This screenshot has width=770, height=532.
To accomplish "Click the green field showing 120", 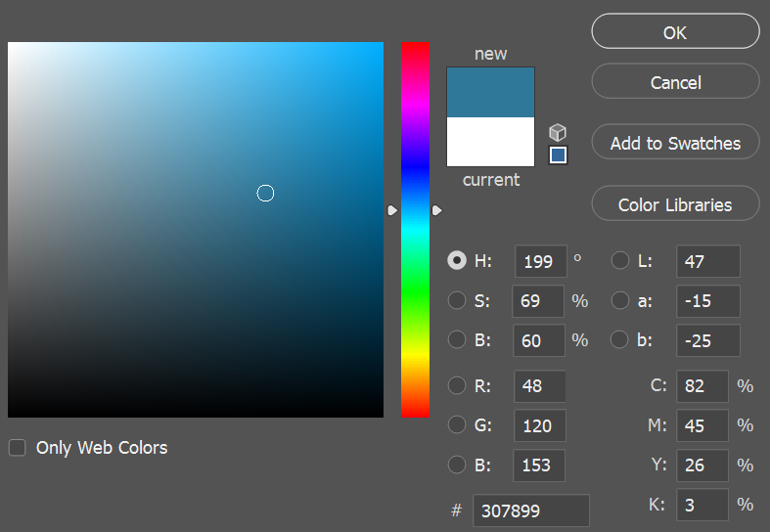I will click(540, 425).
